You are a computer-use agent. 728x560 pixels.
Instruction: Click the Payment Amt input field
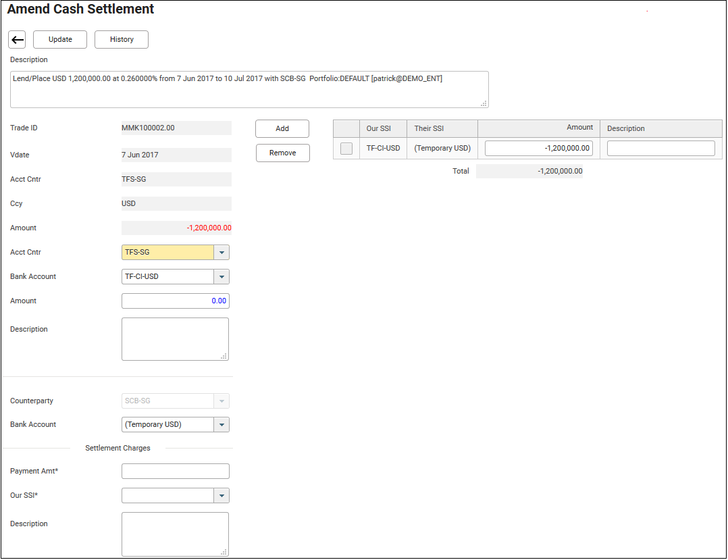coord(175,472)
